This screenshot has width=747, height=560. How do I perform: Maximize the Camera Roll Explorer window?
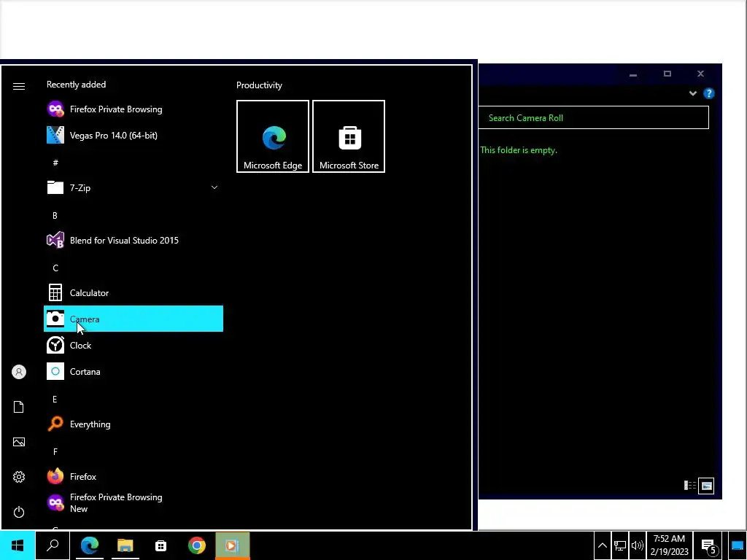667,74
